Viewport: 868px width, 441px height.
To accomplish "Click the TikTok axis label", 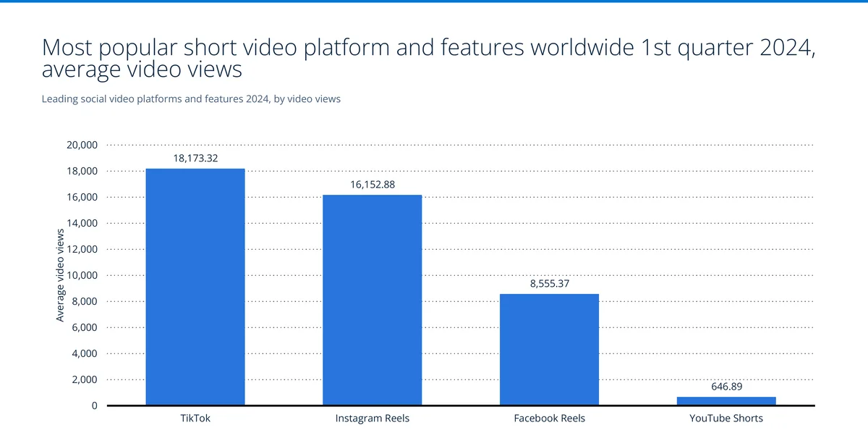I will 195,419.
